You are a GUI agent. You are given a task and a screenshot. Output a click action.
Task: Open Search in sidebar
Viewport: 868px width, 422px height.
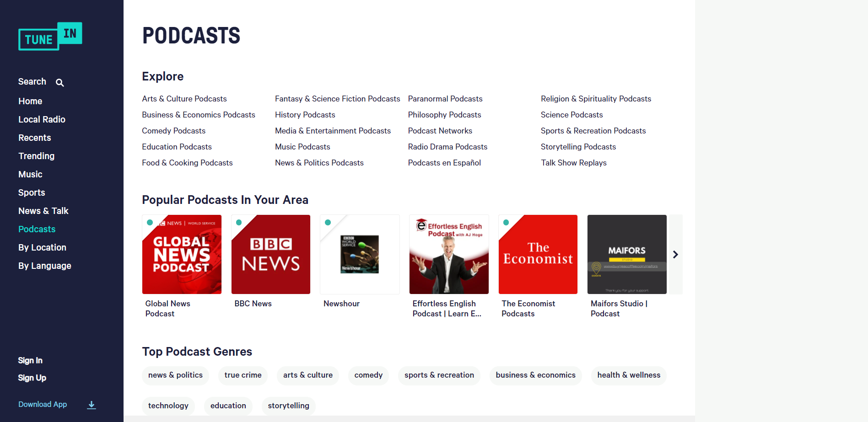click(x=32, y=81)
